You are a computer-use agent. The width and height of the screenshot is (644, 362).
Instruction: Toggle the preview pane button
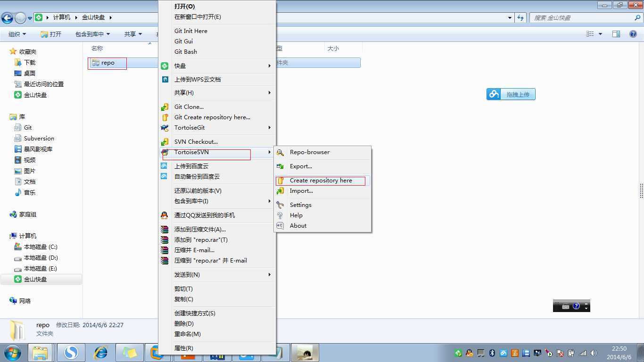tap(616, 34)
